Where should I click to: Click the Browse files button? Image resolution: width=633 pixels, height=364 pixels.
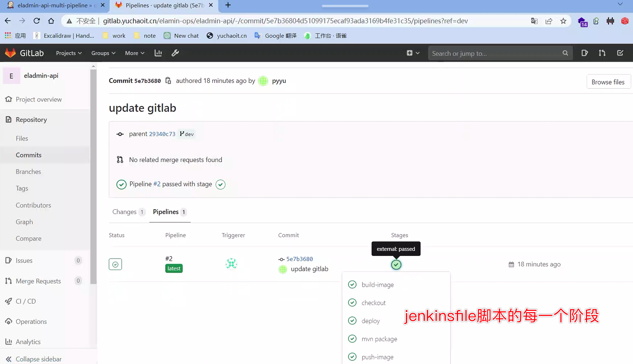point(608,82)
